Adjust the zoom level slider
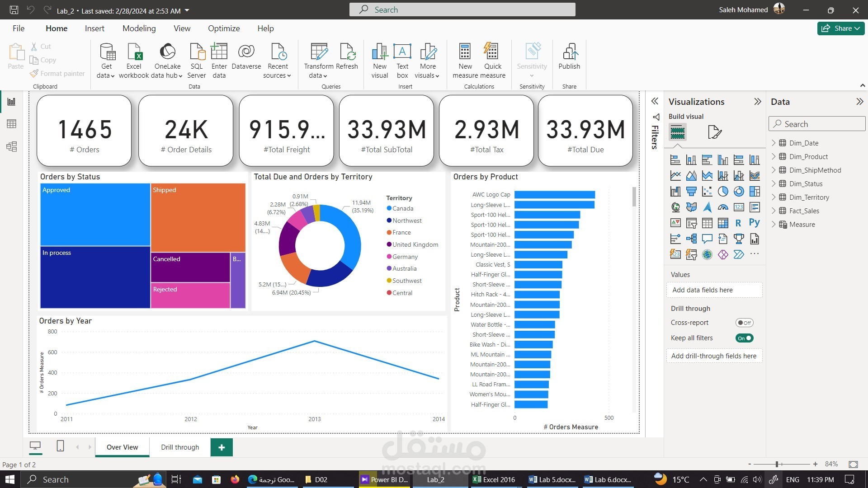Image resolution: width=868 pixels, height=488 pixels. coord(777,464)
